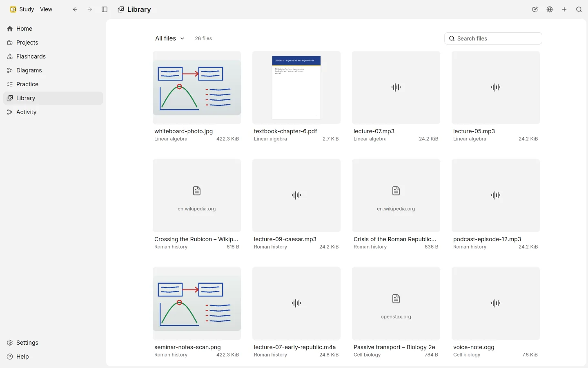This screenshot has height=368, width=588.
Task: Click the waveform icon for lecture-09-caesar.mp3
Action: [296, 195]
